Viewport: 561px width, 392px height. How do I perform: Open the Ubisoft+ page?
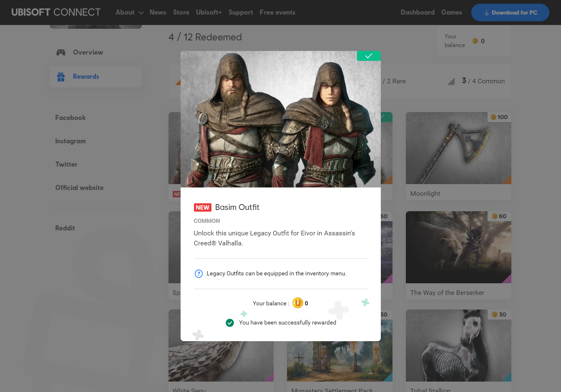[209, 12]
